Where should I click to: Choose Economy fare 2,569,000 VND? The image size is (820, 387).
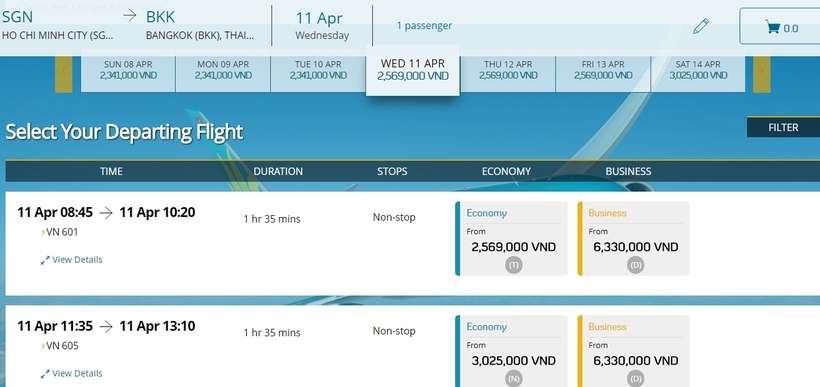511,238
